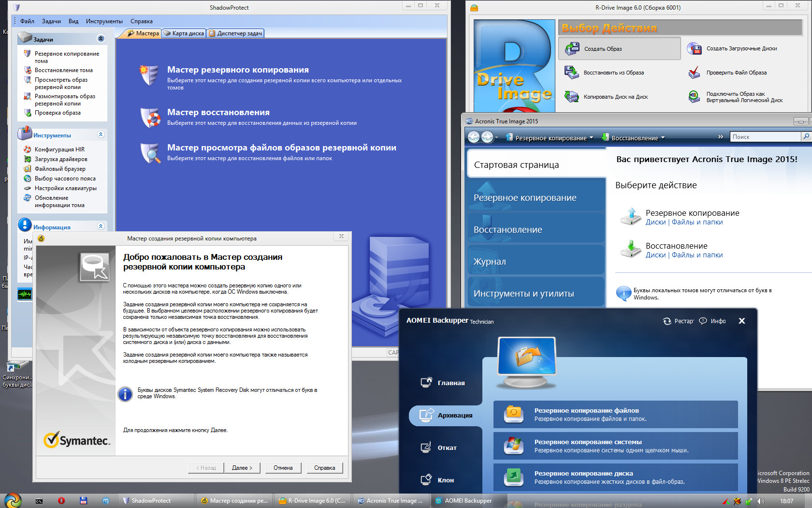Click Acronis Резервное копирование drive icon

(x=631, y=217)
